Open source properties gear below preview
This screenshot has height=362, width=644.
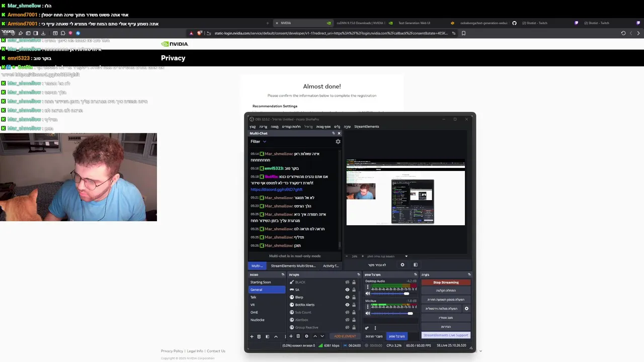pyautogui.click(x=403, y=265)
